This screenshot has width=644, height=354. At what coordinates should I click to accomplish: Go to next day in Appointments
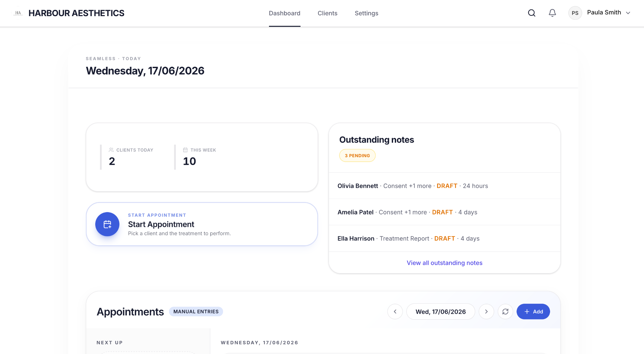[486, 311]
